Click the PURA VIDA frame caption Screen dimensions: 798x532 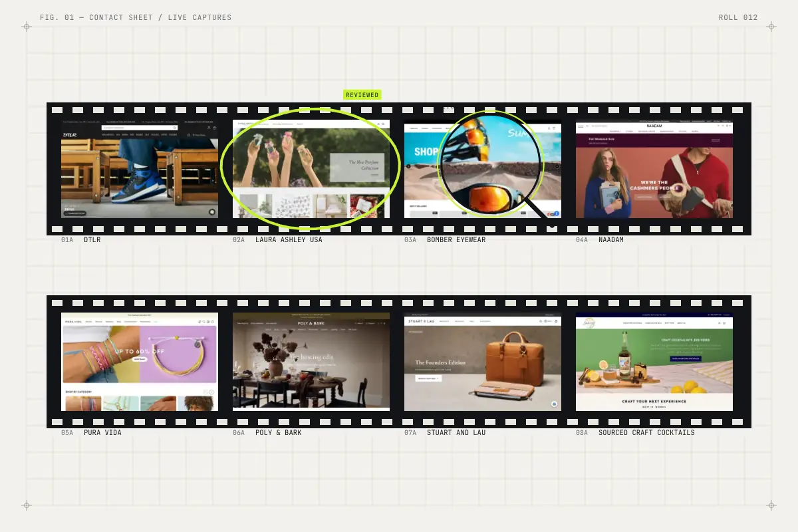tap(102, 433)
